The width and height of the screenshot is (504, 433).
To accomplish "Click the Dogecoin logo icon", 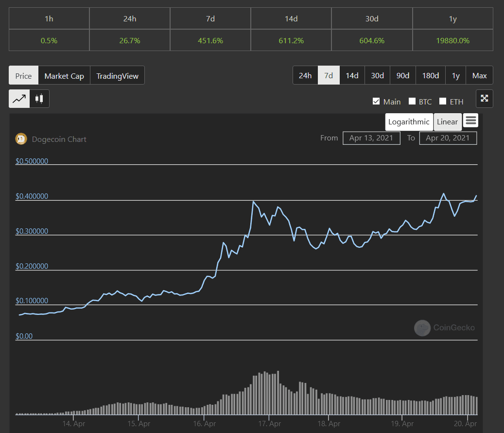I will pyautogui.click(x=21, y=139).
